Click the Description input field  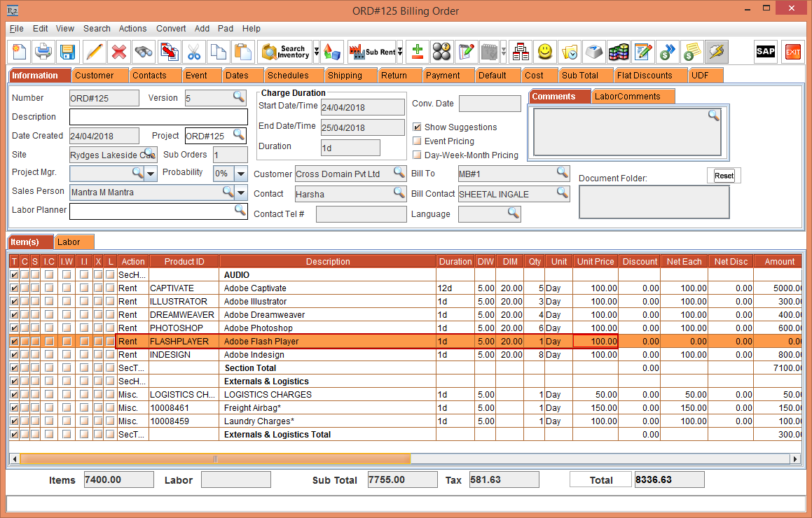click(x=158, y=117)
